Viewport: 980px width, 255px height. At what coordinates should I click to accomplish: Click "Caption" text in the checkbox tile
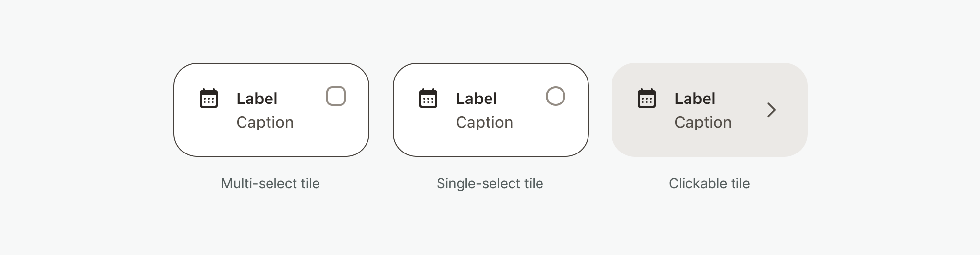tap(265, 122)
